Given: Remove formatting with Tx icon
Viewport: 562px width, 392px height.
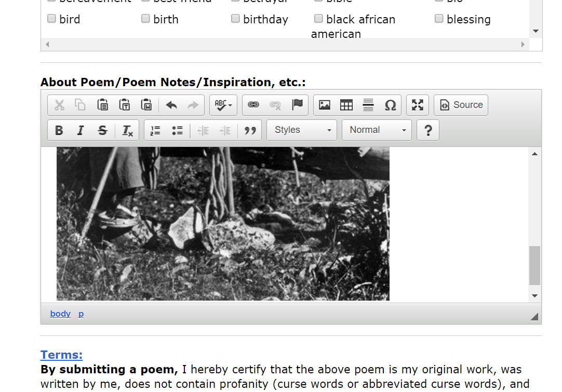Looking at the screenshot, I should pyautogui.click(x=128, y=130).
